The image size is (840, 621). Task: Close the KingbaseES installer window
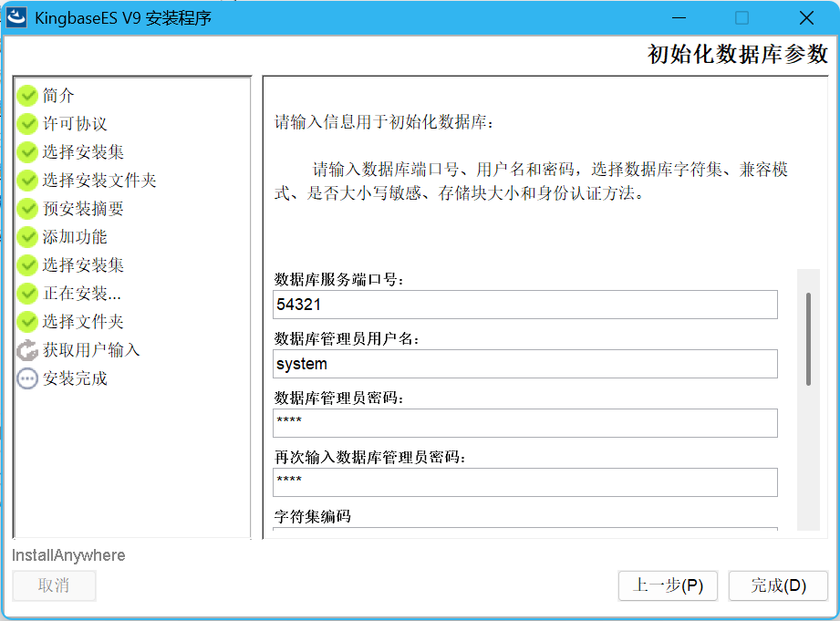click(x=806, y=17)
